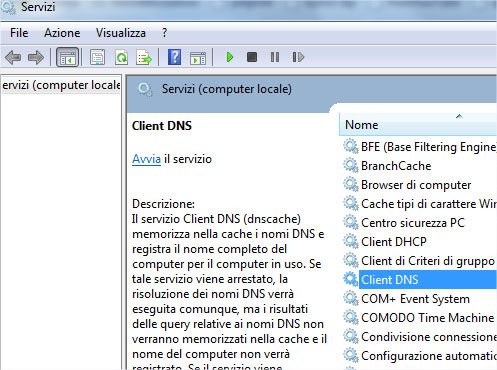This screenshot has width=497, height=370.
Task: Click the gear icon next to Centro sicurezza PC
Action: (351, 223)
